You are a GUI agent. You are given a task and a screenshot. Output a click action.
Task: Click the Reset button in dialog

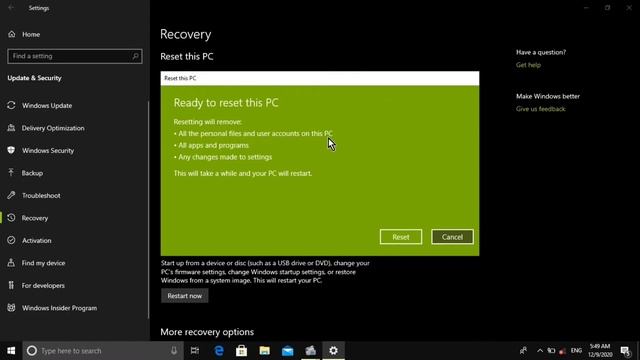(x=400, y=237)
